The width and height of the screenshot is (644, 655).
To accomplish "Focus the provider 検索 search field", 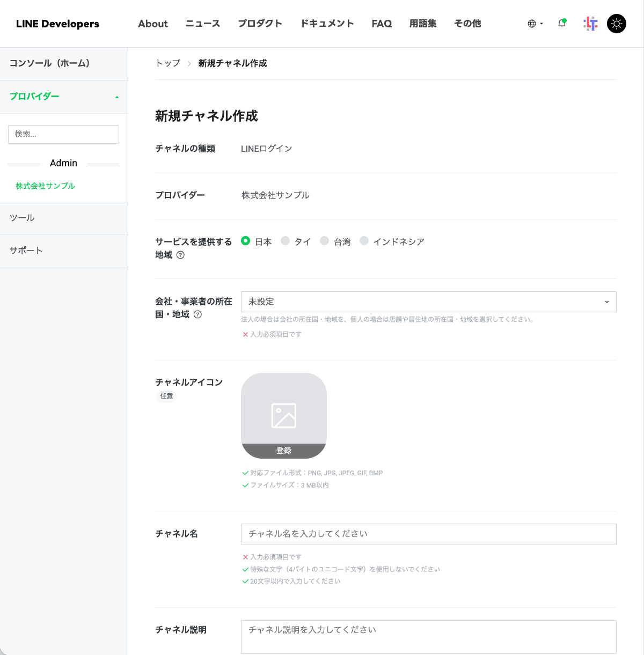I will click(63, 134).
